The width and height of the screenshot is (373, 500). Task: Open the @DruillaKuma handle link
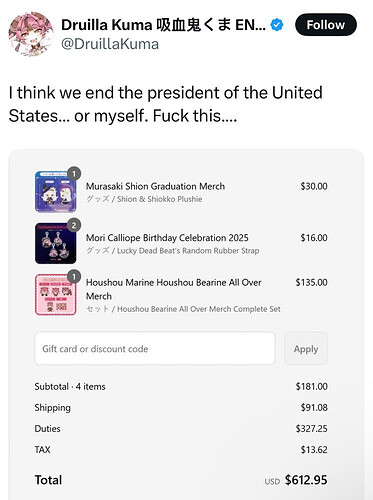[x=110, y=44]
